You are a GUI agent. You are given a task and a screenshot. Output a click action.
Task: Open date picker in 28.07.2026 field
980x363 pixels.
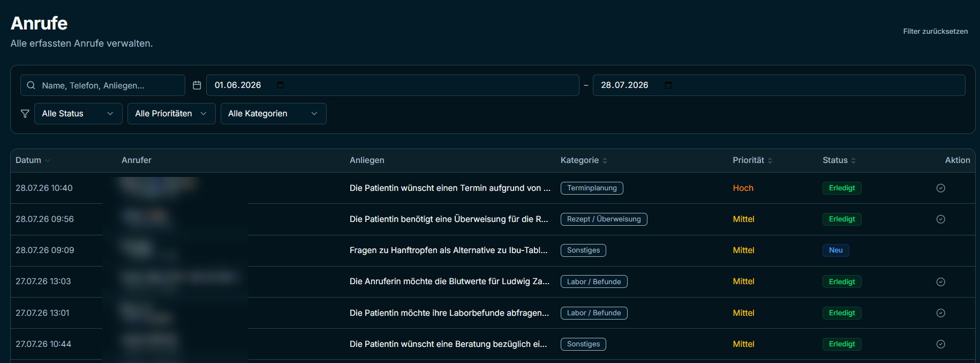point(668,85)
